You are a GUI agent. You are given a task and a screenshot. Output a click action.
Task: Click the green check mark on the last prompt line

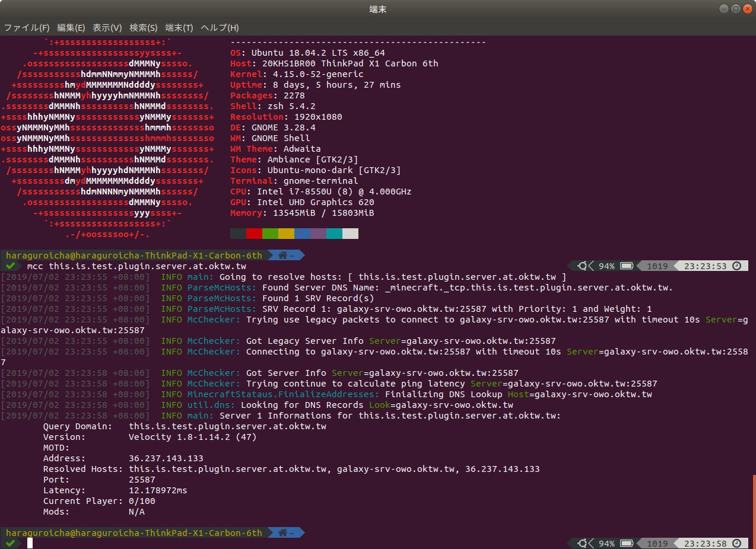pyautogui.click(x=9, y=544)
